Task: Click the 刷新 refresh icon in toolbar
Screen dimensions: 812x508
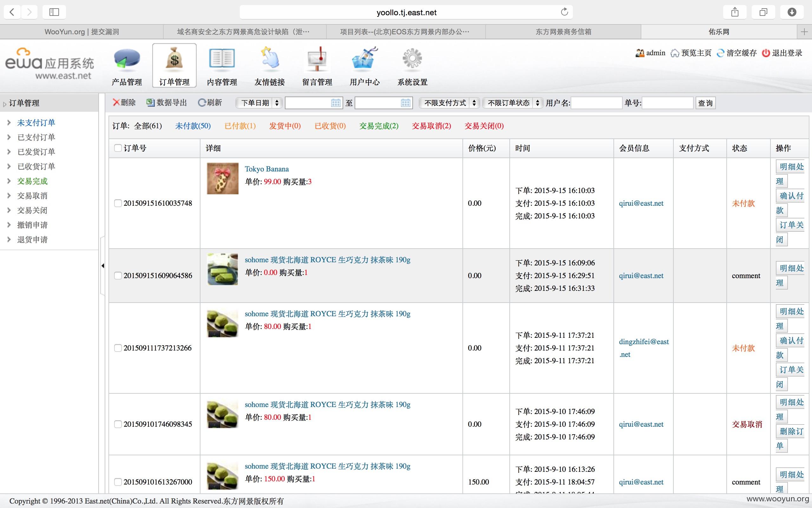Action: click(202, 103)
